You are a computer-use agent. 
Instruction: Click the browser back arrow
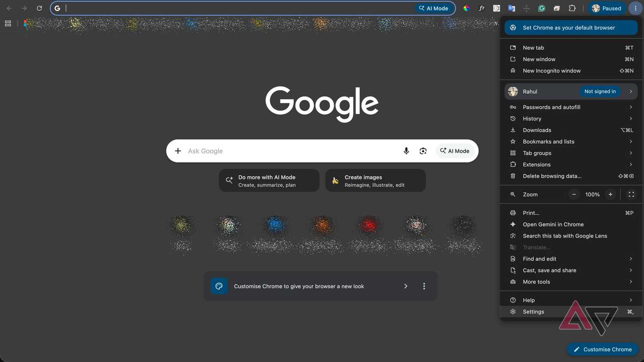(9, 8)
